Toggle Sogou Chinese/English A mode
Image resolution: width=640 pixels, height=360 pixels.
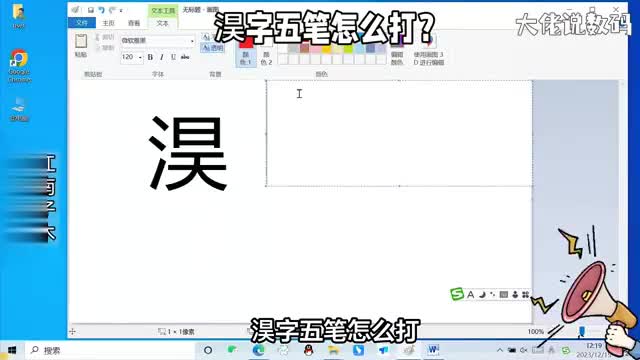coord(471,294)
